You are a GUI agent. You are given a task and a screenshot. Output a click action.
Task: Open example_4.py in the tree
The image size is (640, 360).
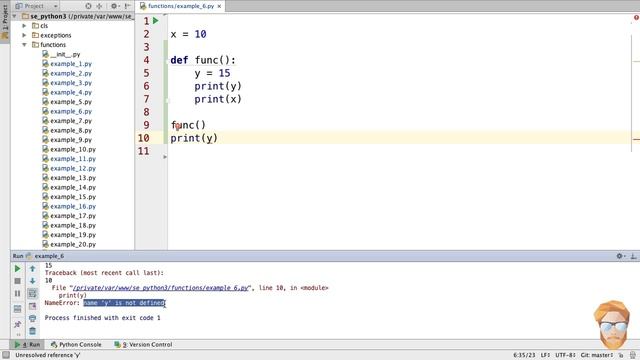tap(67, 92)
